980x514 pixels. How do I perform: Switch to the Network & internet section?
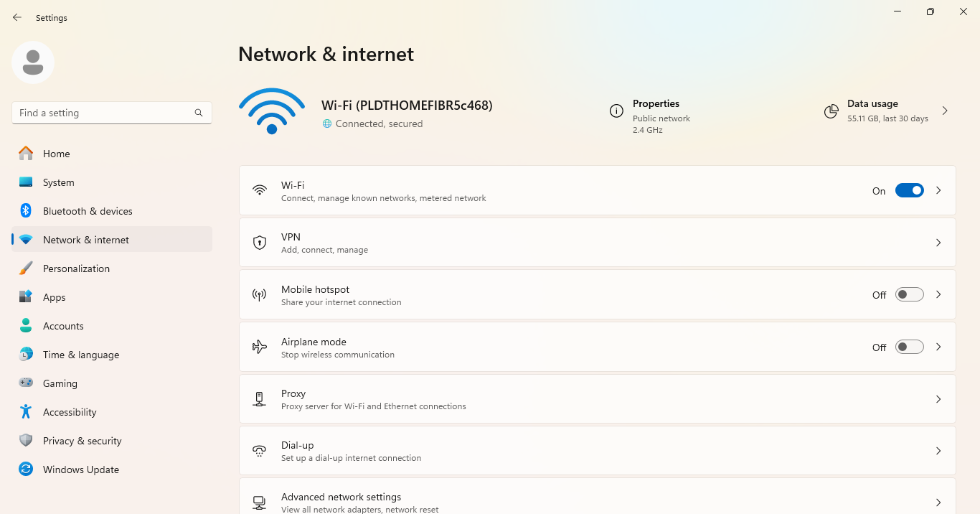(87, 239)
